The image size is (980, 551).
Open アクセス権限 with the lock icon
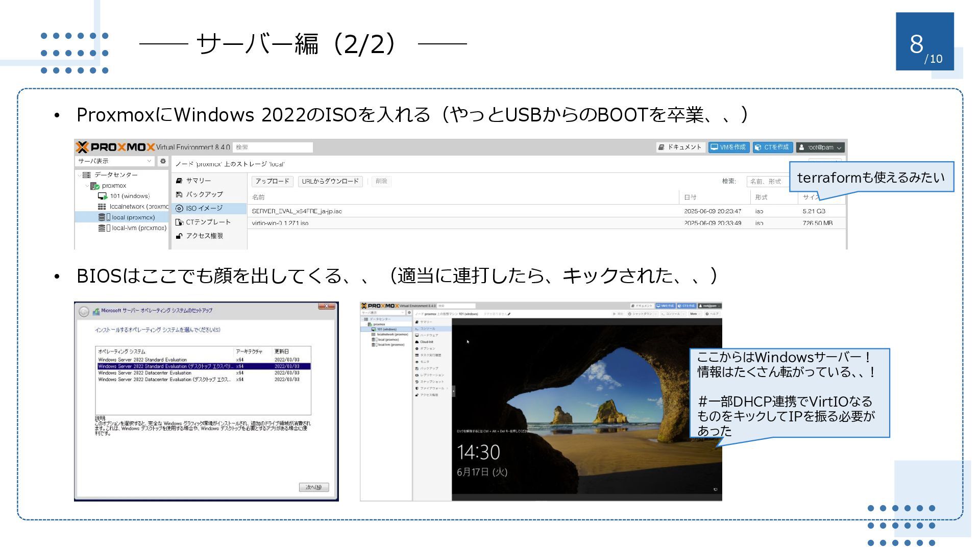204,236
